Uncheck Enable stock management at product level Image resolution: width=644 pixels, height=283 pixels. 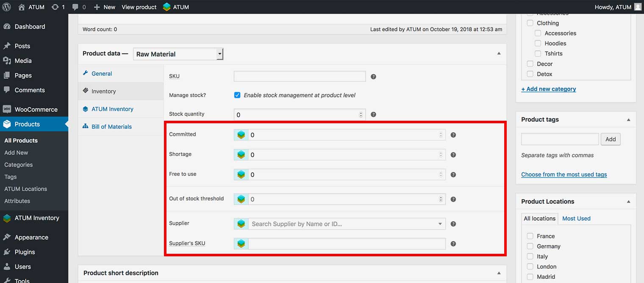[237, 95]
